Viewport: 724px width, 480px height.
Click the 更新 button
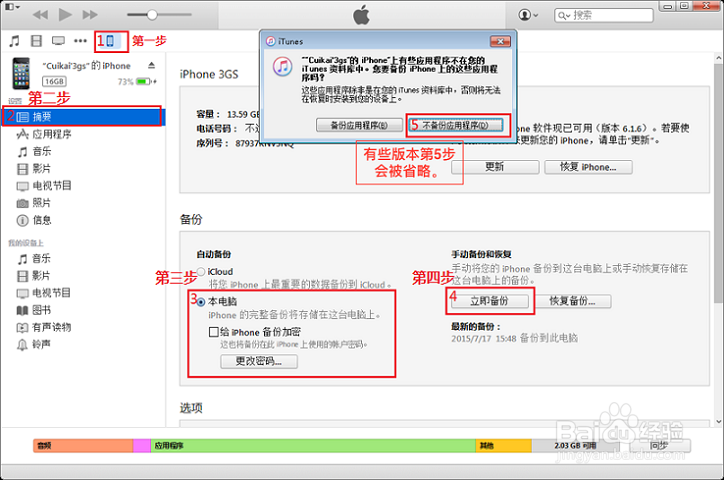pyautogui.click(x=495, y=167)
